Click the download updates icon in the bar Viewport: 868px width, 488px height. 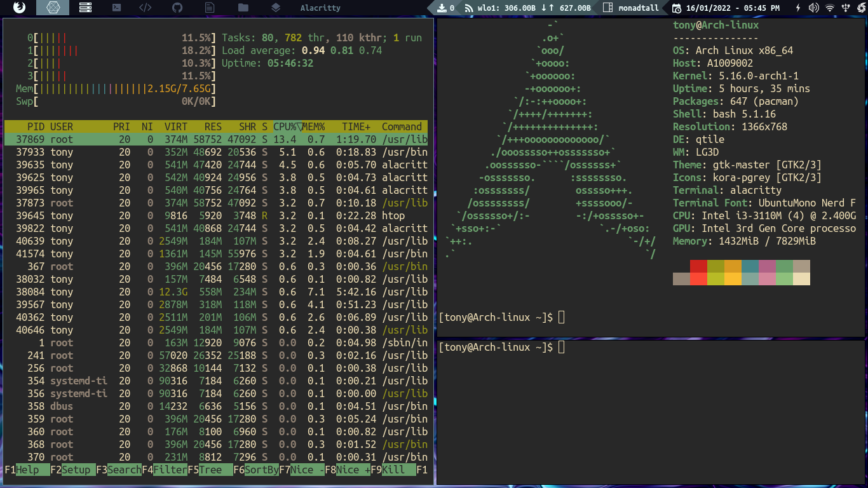[442, 8]
